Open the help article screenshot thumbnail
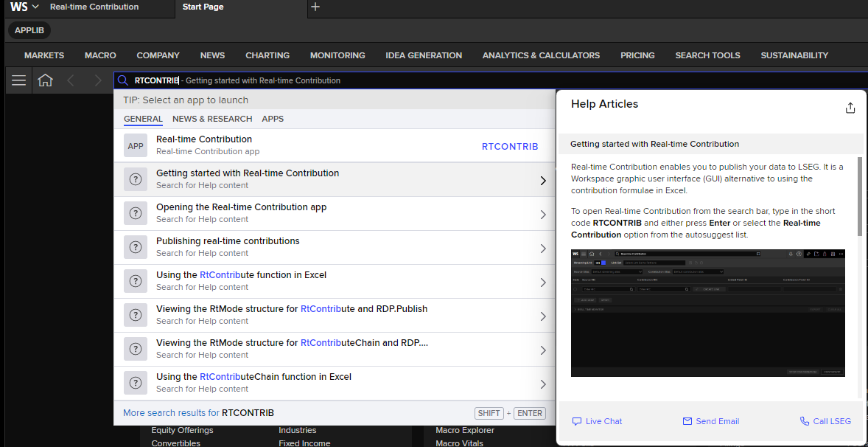 (x=708, y=313)
